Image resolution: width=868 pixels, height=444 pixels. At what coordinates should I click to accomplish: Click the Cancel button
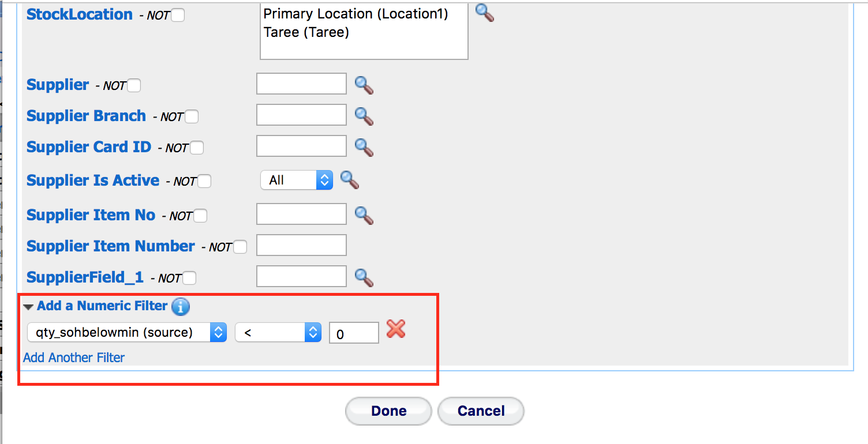pos(481,411)
